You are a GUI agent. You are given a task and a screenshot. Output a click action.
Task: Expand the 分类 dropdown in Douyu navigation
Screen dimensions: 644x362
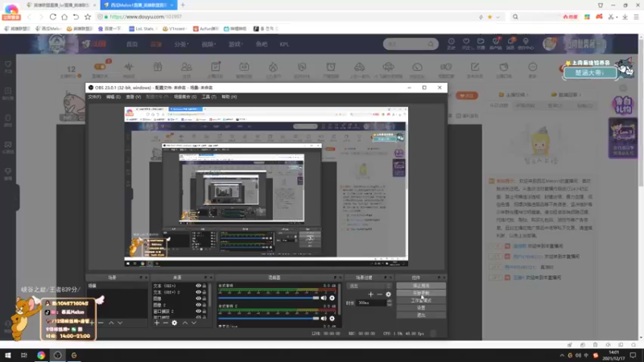[x=181, y=44]
